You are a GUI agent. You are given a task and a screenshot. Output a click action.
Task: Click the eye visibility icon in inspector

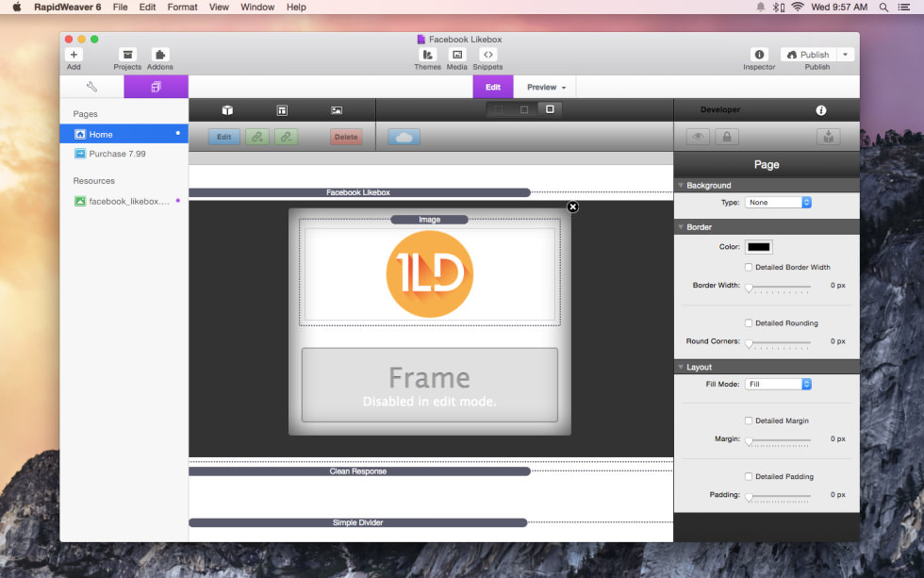(698, 137)
